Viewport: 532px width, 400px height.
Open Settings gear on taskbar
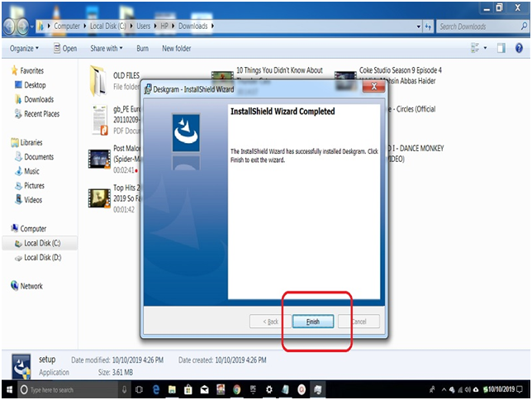pyautogui.click(x=269, y=389)
